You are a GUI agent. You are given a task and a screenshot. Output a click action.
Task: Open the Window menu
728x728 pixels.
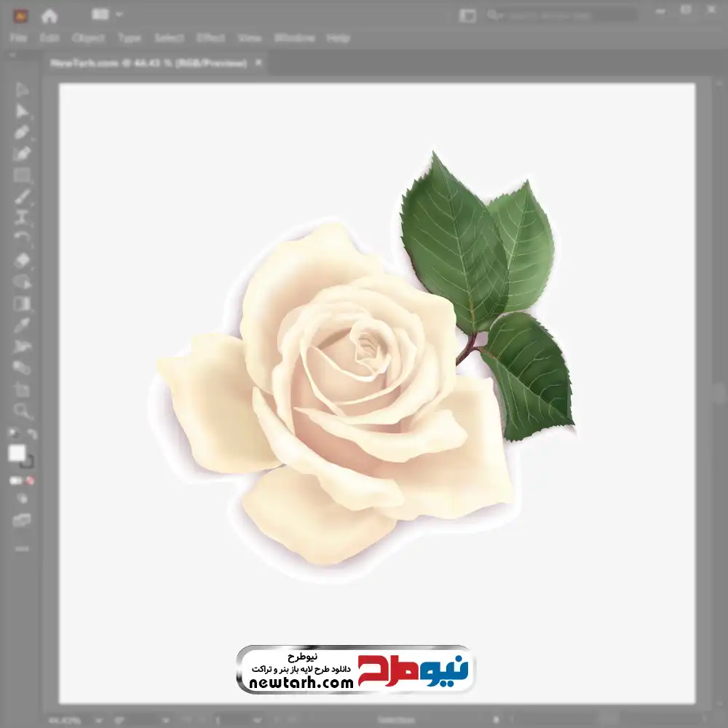[294, 38]
